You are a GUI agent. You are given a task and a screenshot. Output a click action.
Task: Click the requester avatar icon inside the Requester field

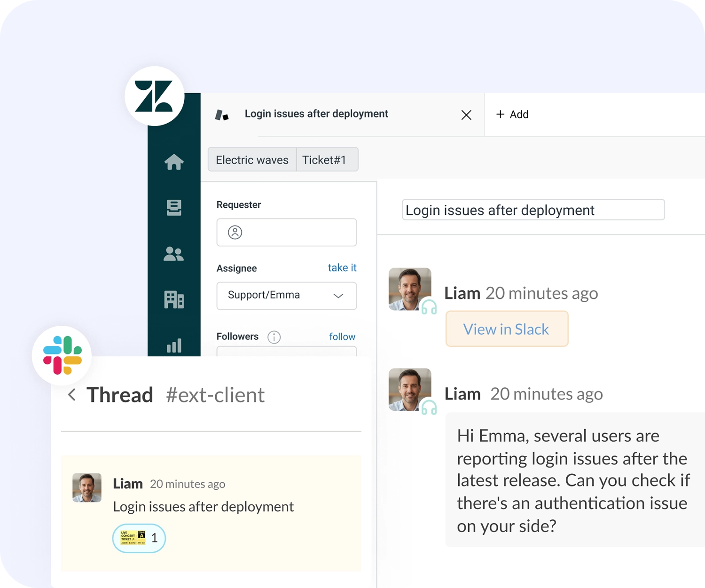235,232
